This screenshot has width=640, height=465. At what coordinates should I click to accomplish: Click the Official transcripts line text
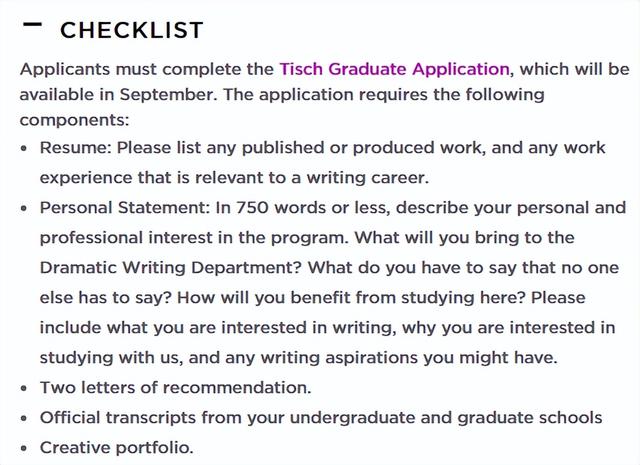tap(321, 418)
